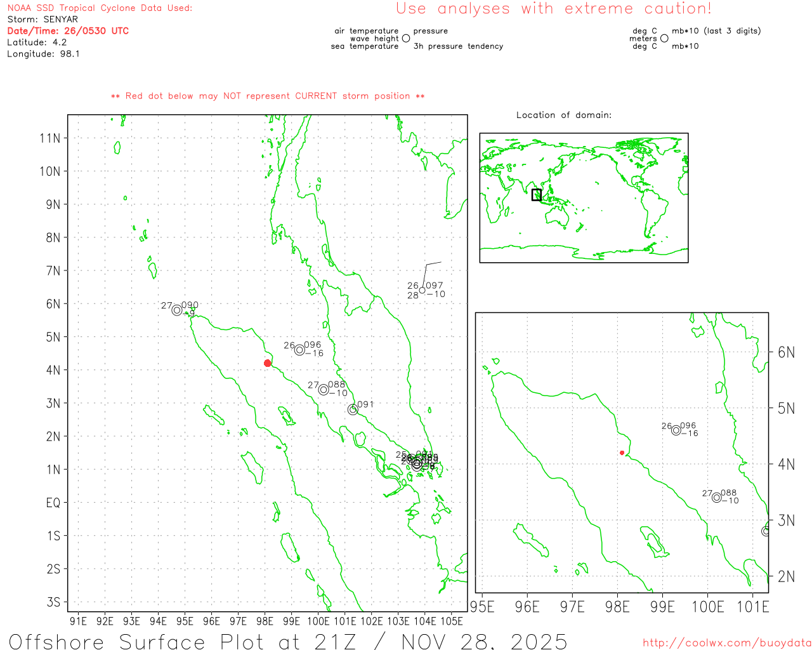Click the Offshore Surface Plot title text

point(288,641)
